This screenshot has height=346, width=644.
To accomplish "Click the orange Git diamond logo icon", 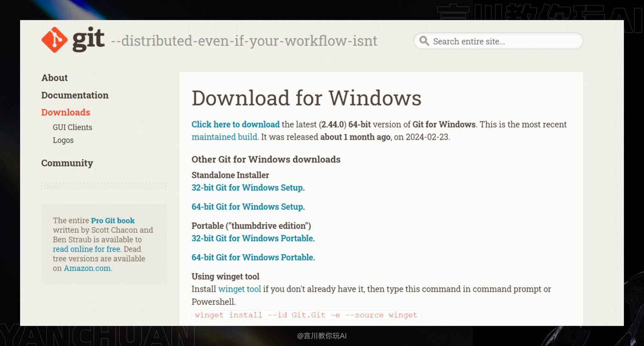I will tap(55, 40).
